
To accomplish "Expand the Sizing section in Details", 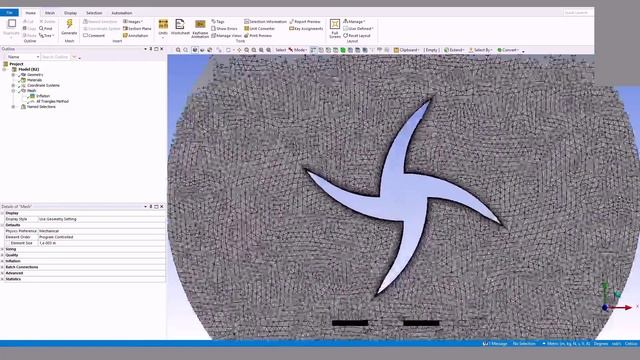I will click(x=2, y=249).
